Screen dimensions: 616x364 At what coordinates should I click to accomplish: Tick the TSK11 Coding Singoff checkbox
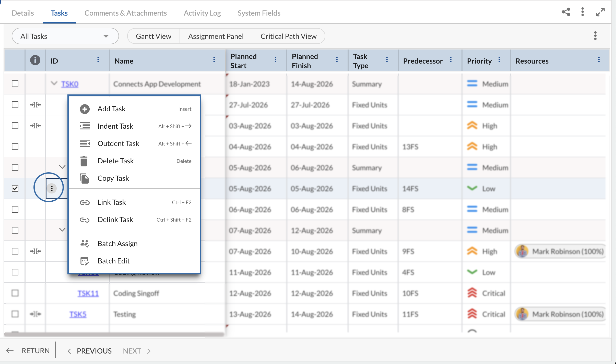tap(15, 293)
